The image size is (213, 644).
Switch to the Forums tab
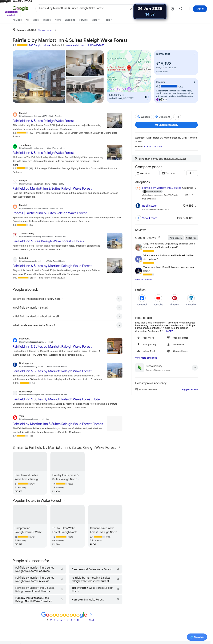[83, 20]
